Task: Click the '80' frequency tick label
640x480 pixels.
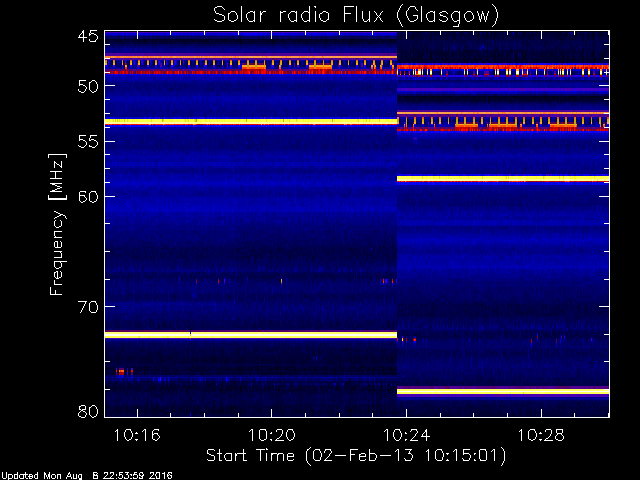Action: coord(88,411)
